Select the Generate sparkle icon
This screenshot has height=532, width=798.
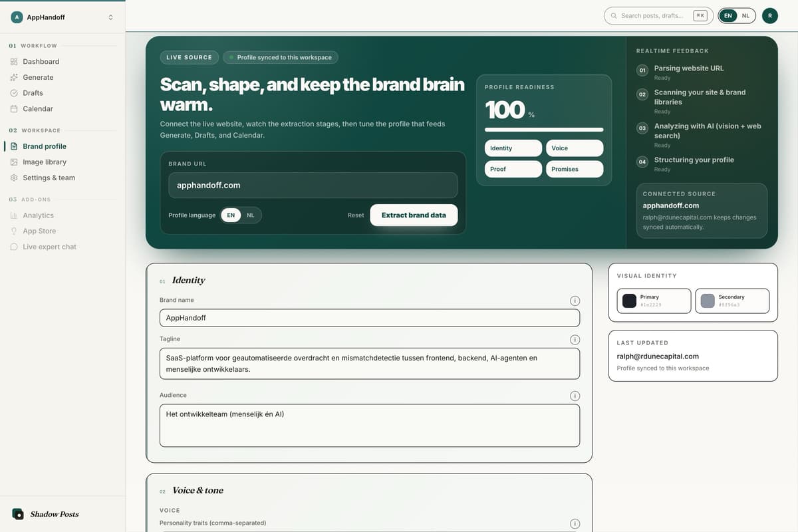[x=14, y=77]
